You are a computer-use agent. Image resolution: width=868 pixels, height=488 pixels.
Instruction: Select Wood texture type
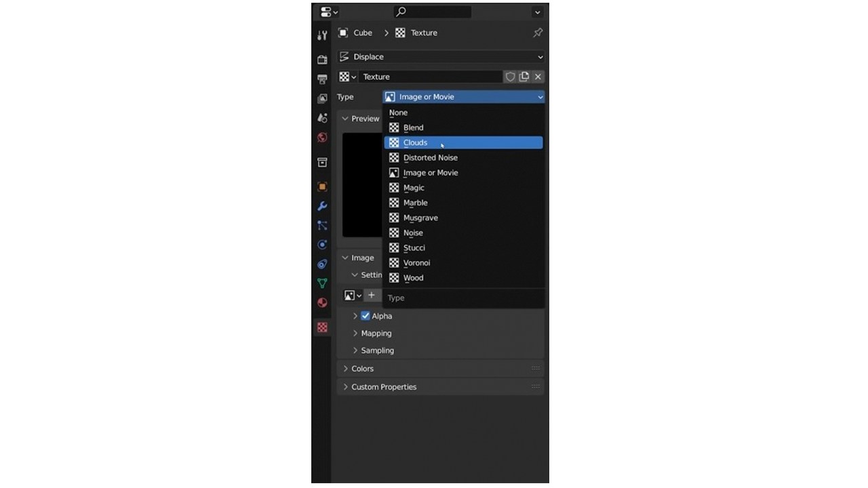(464, 278)
